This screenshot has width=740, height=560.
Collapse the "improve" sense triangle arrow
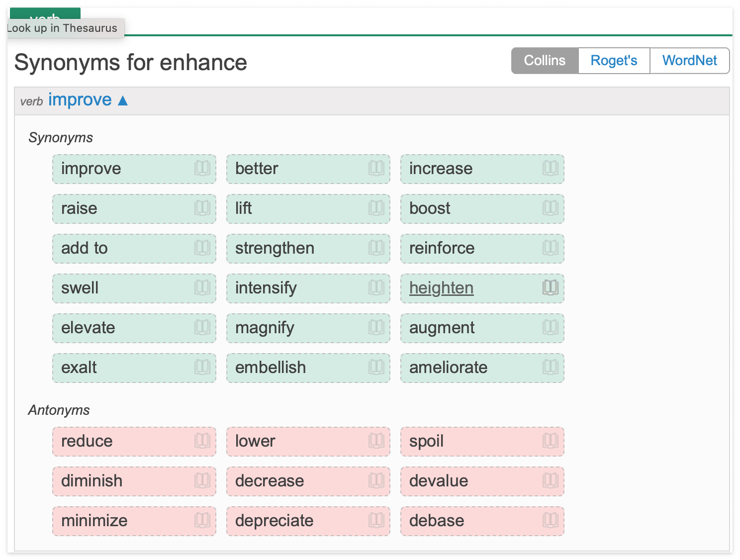pyautogui.click(x=123, y=101)
